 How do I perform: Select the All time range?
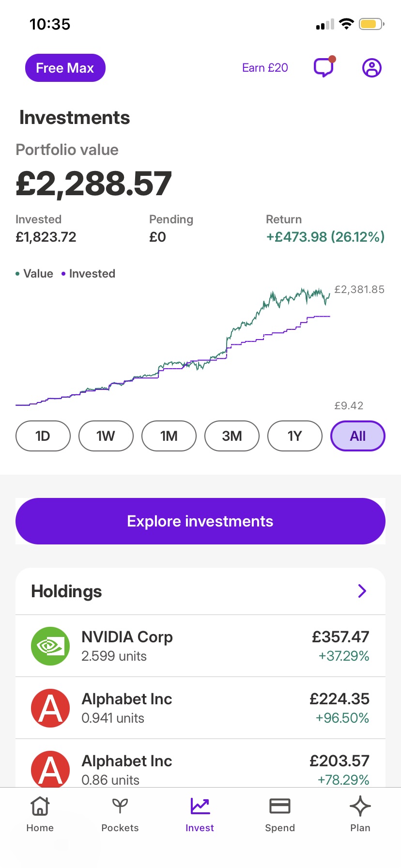click(x=358, y=436)
